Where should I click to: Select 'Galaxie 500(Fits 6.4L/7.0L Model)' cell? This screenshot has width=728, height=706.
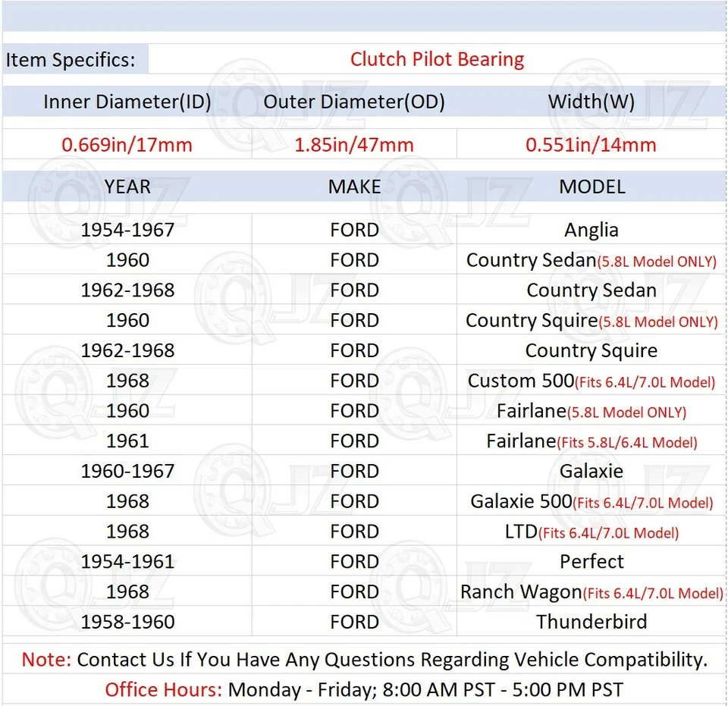click(x=591, y=501)
